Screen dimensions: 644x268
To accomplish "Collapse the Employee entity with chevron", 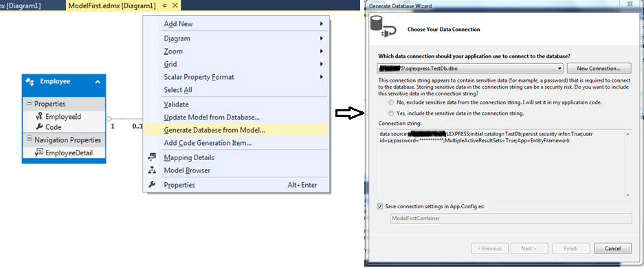I will 98,82.
